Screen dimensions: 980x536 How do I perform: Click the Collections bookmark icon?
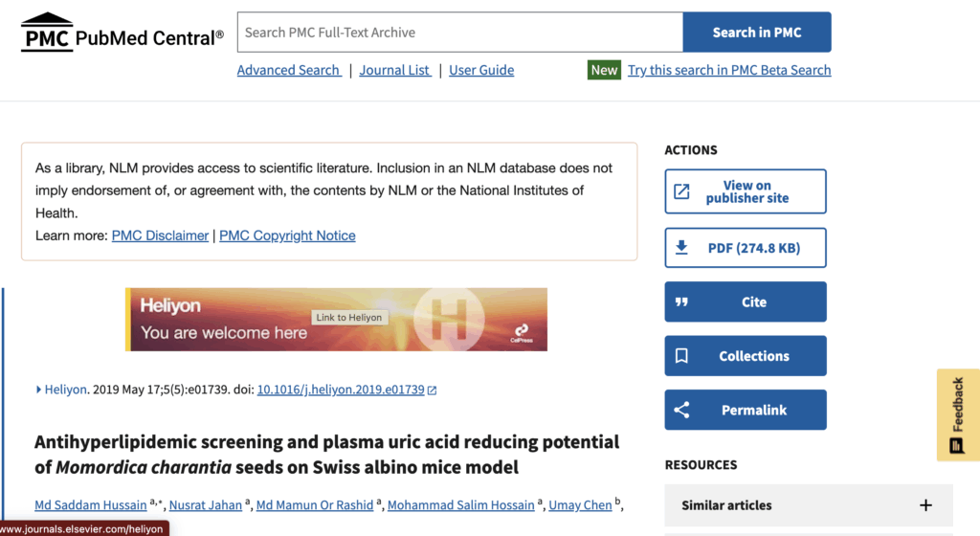point(681,356)
